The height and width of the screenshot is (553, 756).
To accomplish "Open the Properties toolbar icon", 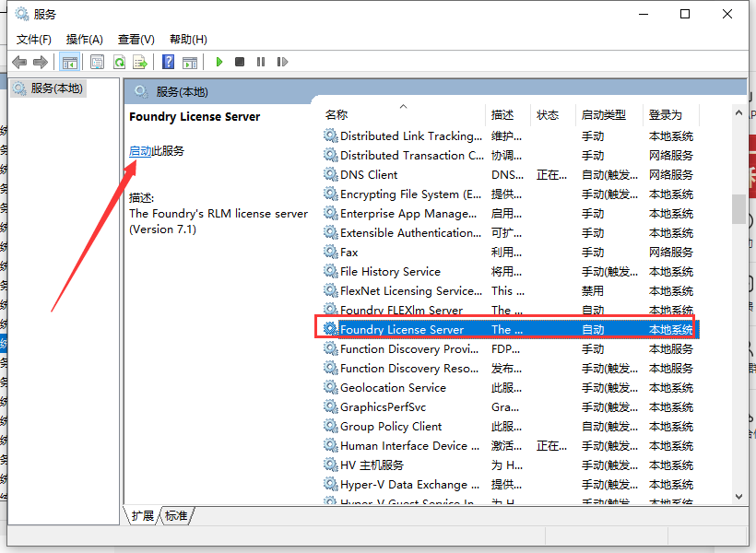I will pos(98,62).
